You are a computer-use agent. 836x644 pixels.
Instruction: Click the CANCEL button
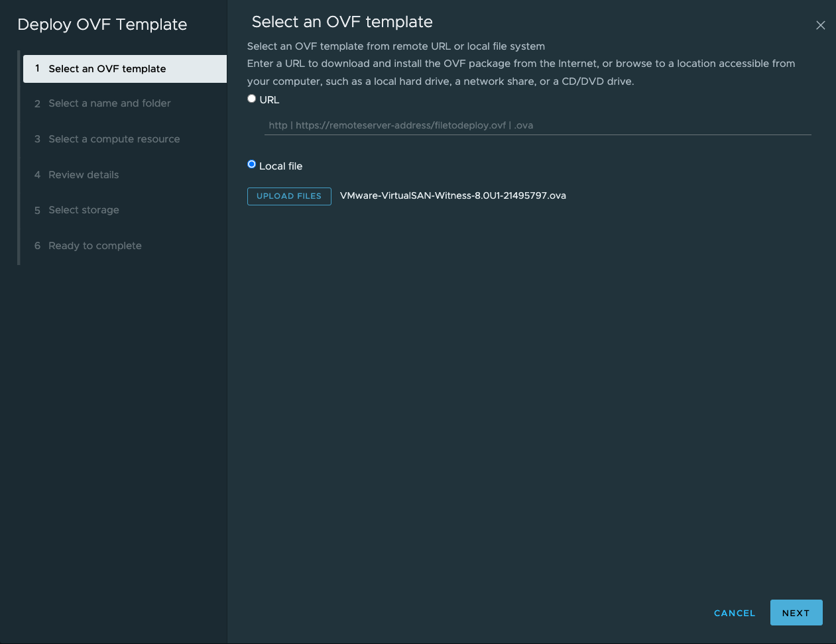734,613
